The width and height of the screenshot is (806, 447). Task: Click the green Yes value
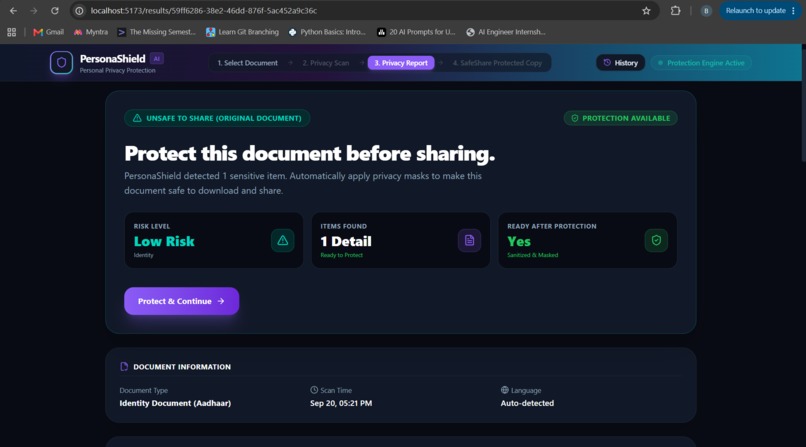click(x=519, y=241)
